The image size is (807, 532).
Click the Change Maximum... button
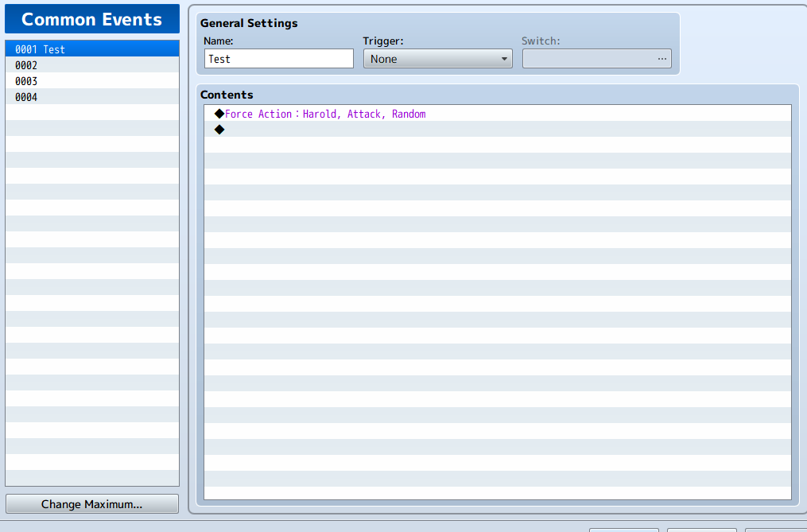pos(92,503)
